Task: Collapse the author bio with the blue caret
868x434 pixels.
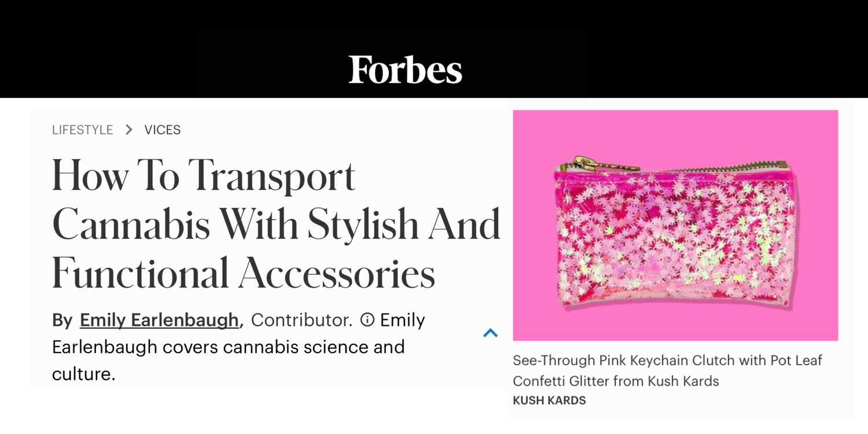Action: point(491,332)
